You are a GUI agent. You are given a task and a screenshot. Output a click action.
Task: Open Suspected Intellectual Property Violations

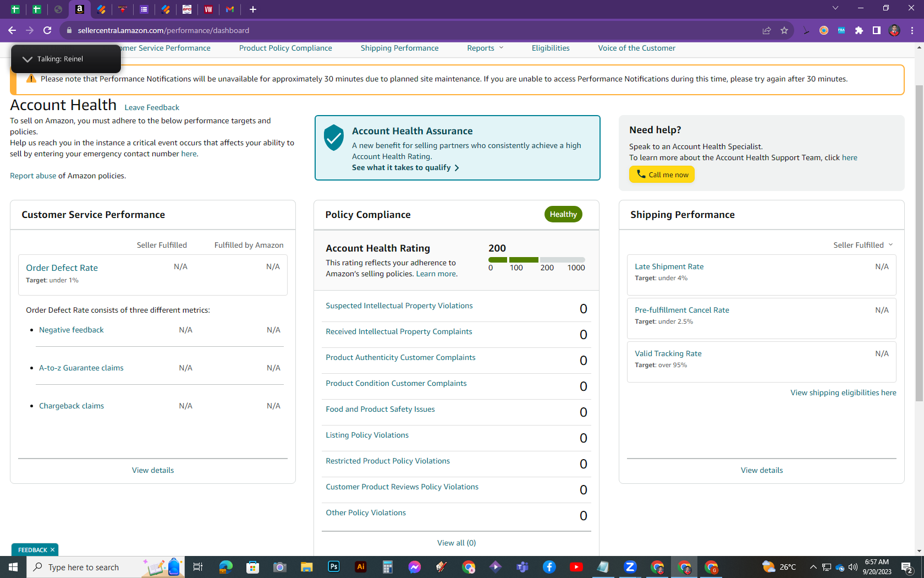point(399,306)
